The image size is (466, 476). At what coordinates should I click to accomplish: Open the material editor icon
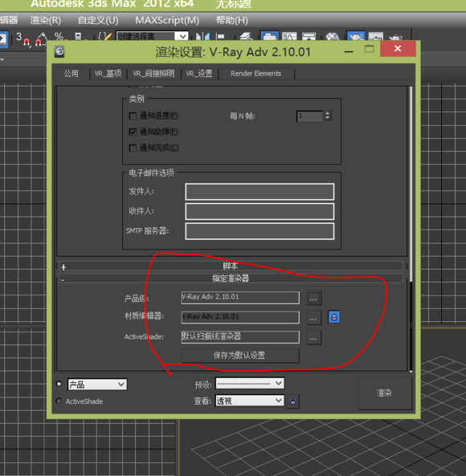pos(333,37)
